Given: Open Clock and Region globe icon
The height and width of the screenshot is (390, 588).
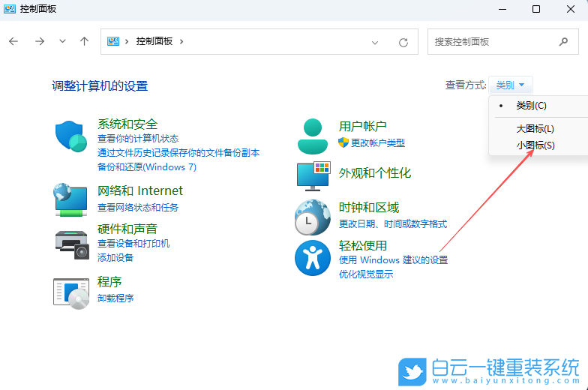Looking at the screenshot, I should (312, 217).
